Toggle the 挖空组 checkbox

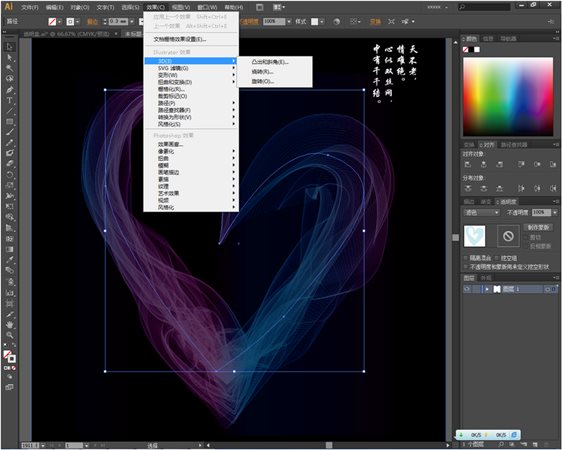[497, 258]
